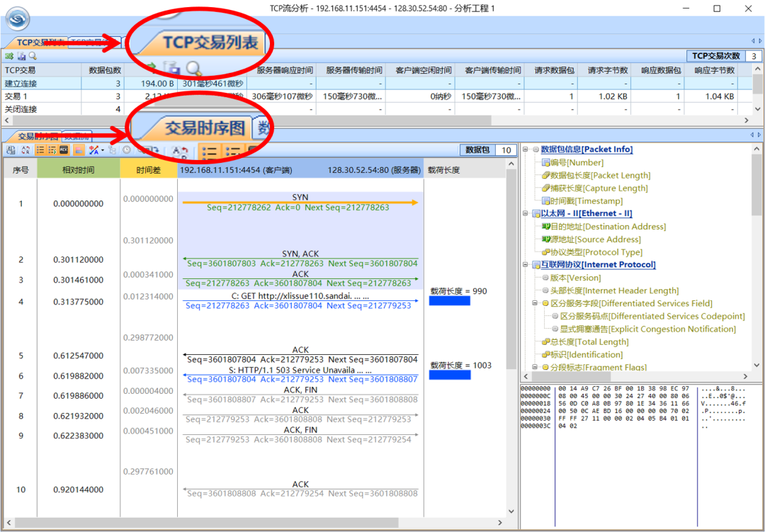
Task: Click the node hierarchy icon in the diagram toolbar
Action: (x=113, y=150)
